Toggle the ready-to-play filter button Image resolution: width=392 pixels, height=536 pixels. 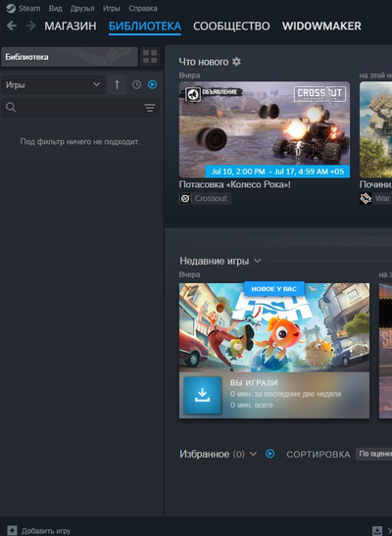point(153,84)
